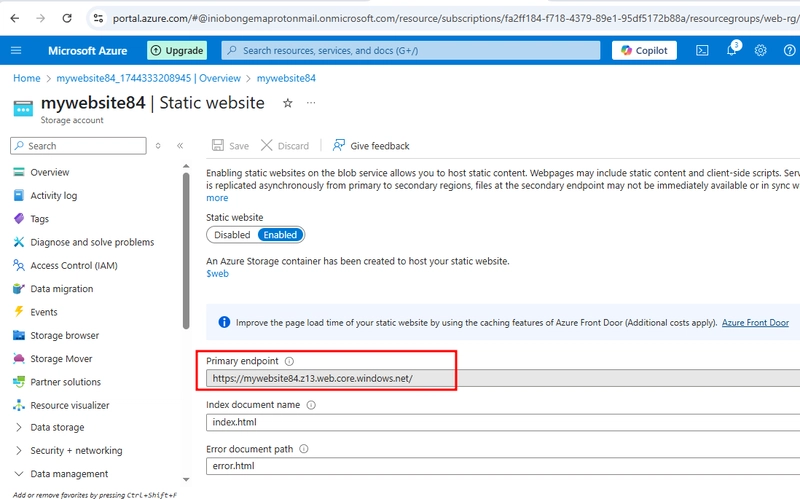Open the Azure portal hamburger menu

[x=16, y=51]
